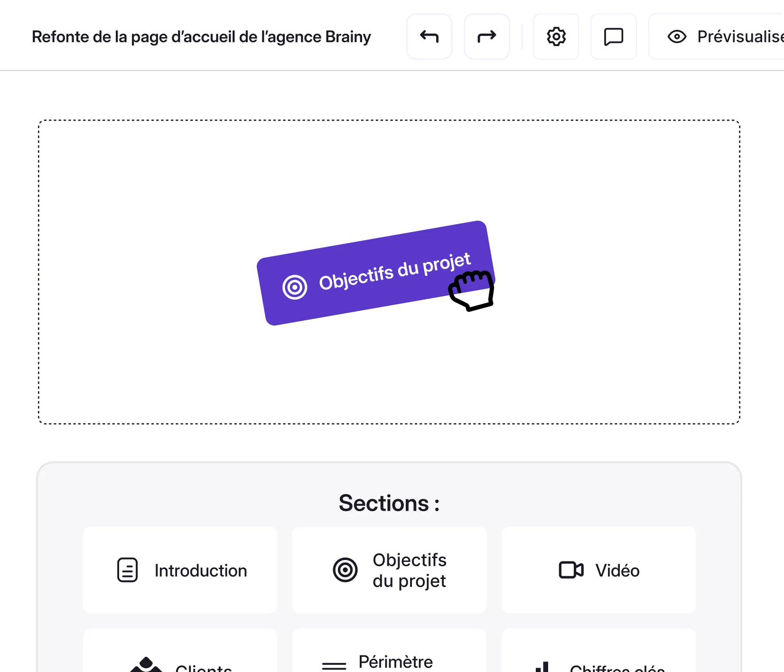The width and height of the screenshot is (784, 672).
Task: Click the redo arrow icon
Action: click(x=486, y=36)
